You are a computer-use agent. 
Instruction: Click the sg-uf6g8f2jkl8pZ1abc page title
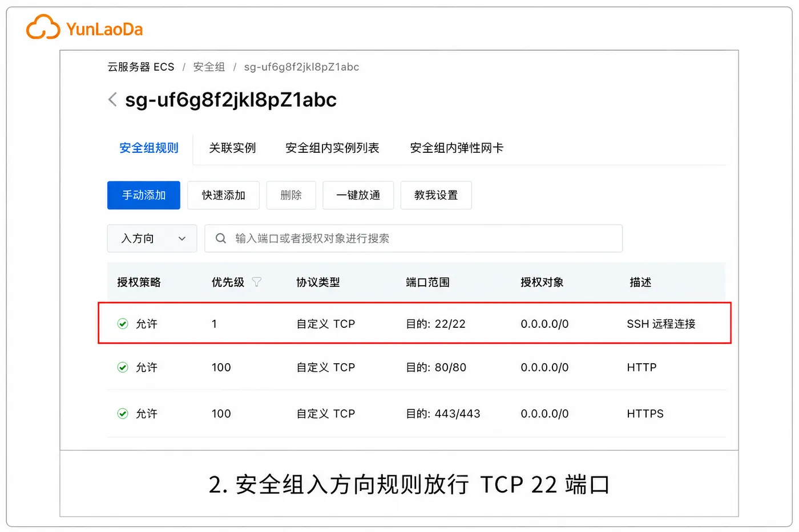click(x=231, y=100)
